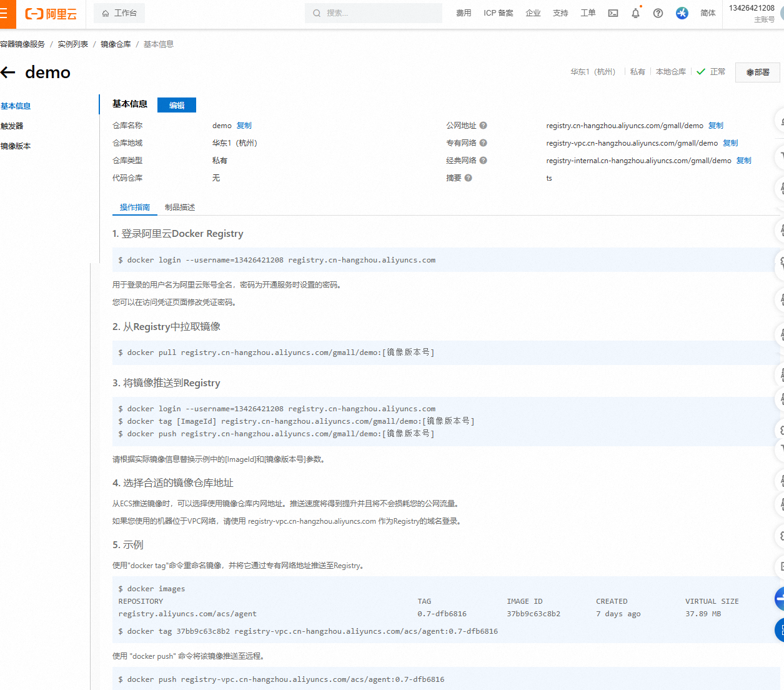
Task: Click the 37.89 MB virtual size value
Action: point(703,614)
